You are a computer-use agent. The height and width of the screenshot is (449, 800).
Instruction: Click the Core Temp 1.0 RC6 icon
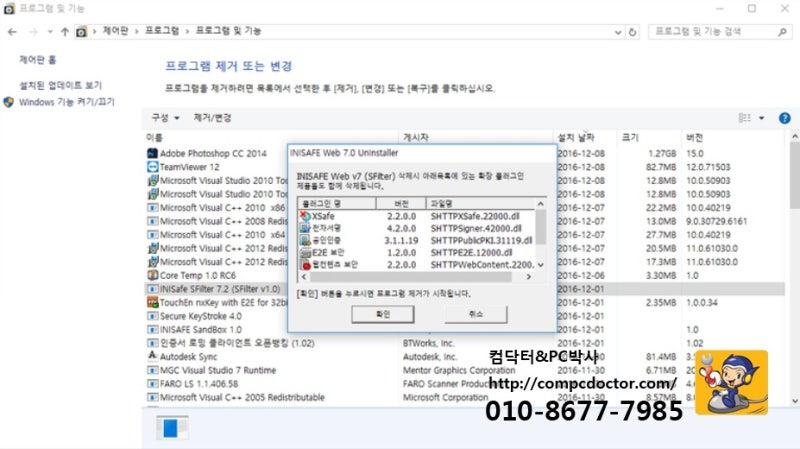click(x=152, y=275)
